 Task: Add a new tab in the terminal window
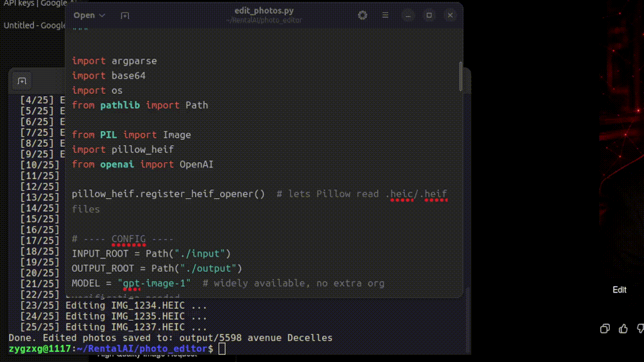click(22, 81)
